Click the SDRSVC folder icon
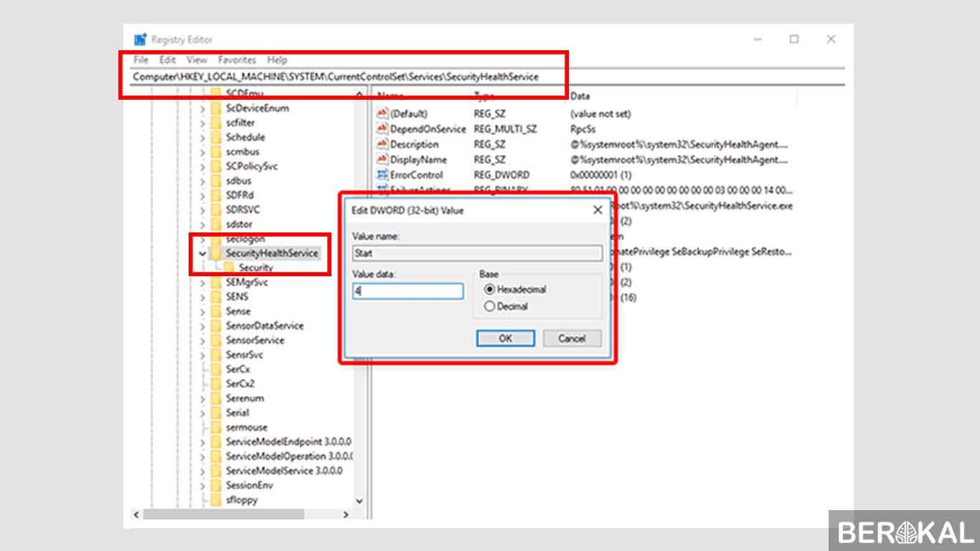980x551 pixels. 216,209
